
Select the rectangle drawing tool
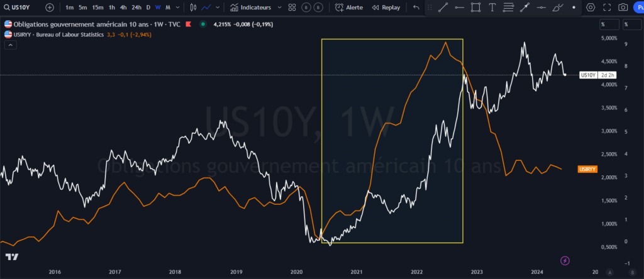(475, 8)
